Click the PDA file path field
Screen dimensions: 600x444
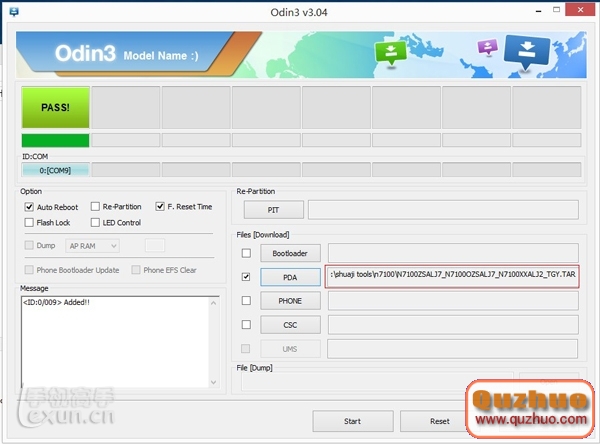point(452,276)
